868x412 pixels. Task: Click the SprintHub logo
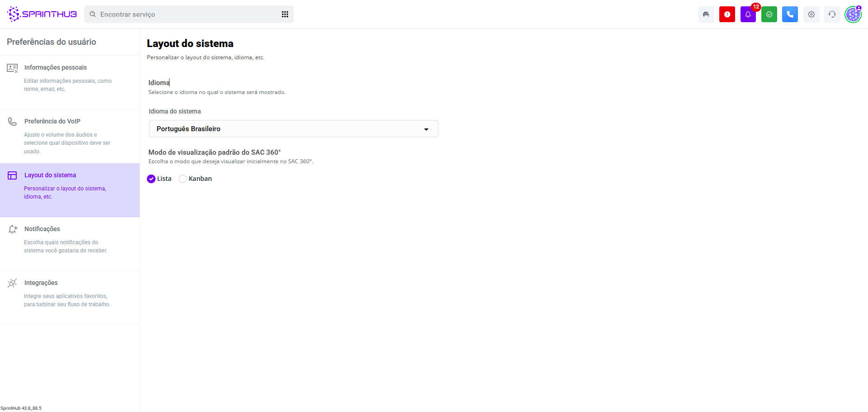tap(42, 14)
